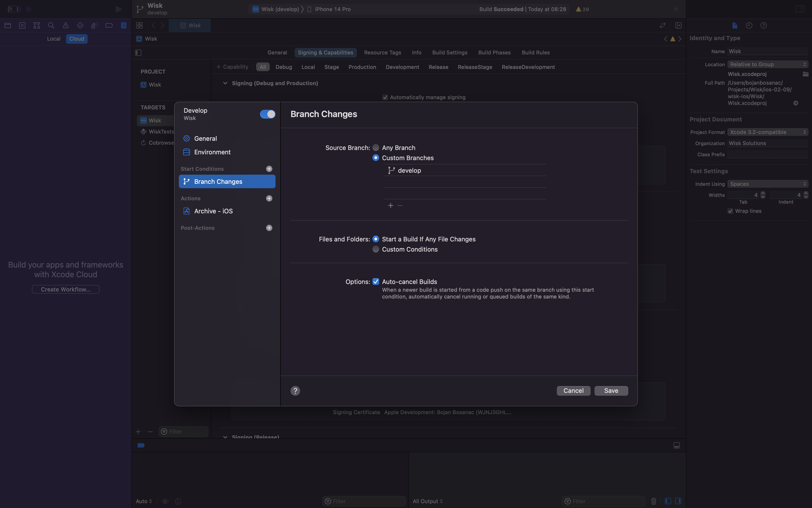This screenshot has height=508, width=812.
Task: Open the Test navigator diamond icon
Action: click(x=80, y=25)
